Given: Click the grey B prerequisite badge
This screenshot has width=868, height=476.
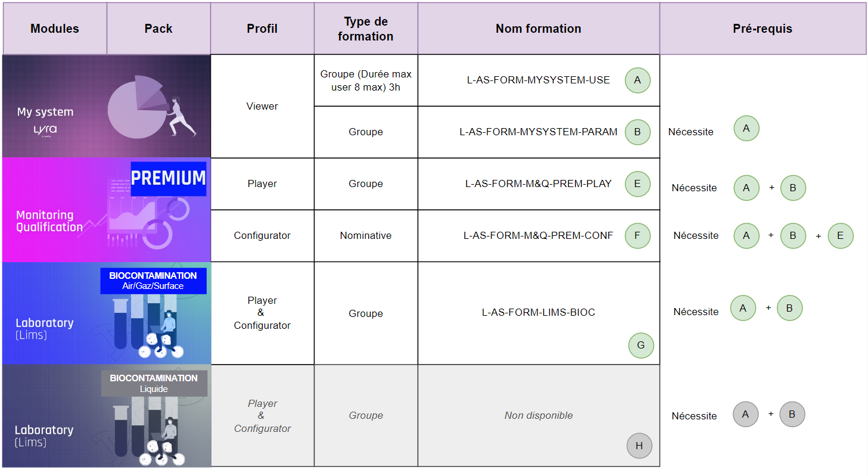Looking at the screenshot, I should [x=792, y=415].
